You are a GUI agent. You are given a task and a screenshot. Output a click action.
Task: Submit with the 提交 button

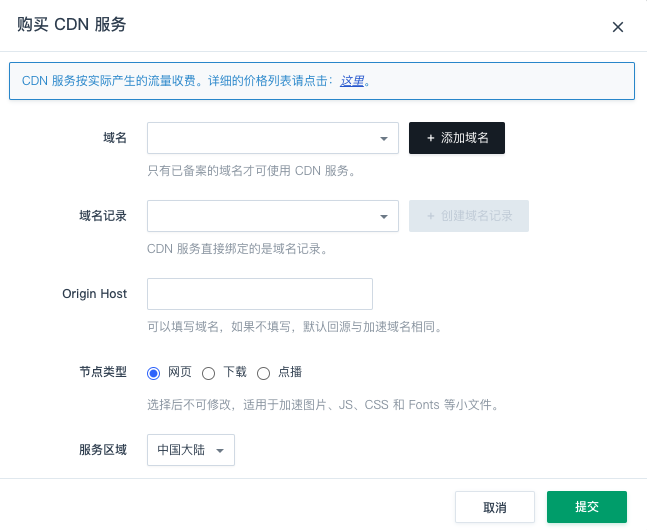[x=587, y=507]
